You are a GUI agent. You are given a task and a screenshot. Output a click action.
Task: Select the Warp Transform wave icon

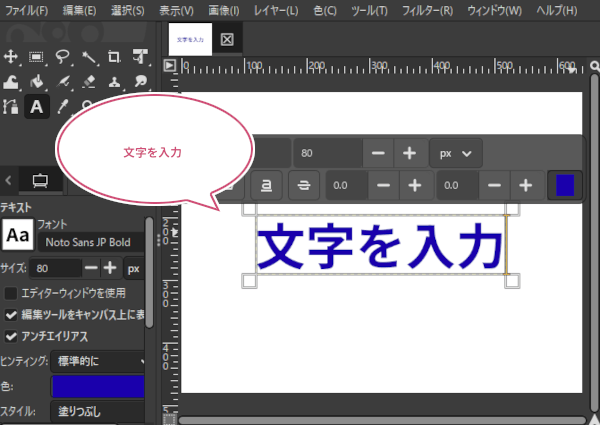click(x=11, y=82)
